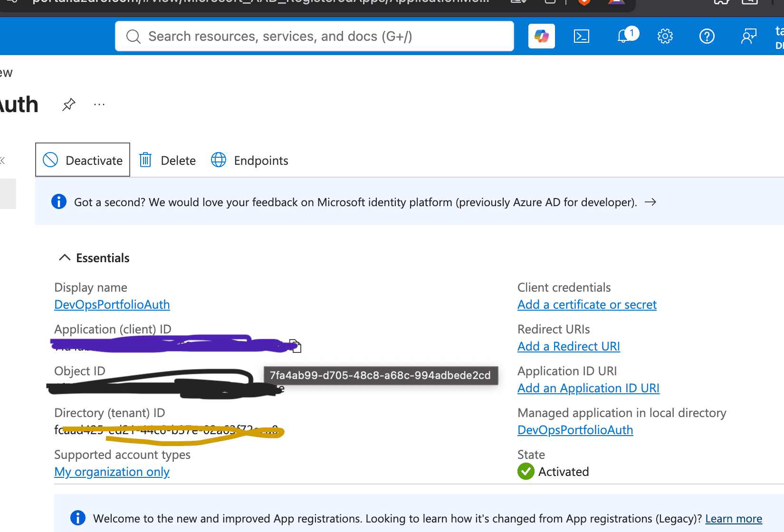Copy the Application (client) ID
The width and height of the screenshot is (784, 532).
[296, 346]
